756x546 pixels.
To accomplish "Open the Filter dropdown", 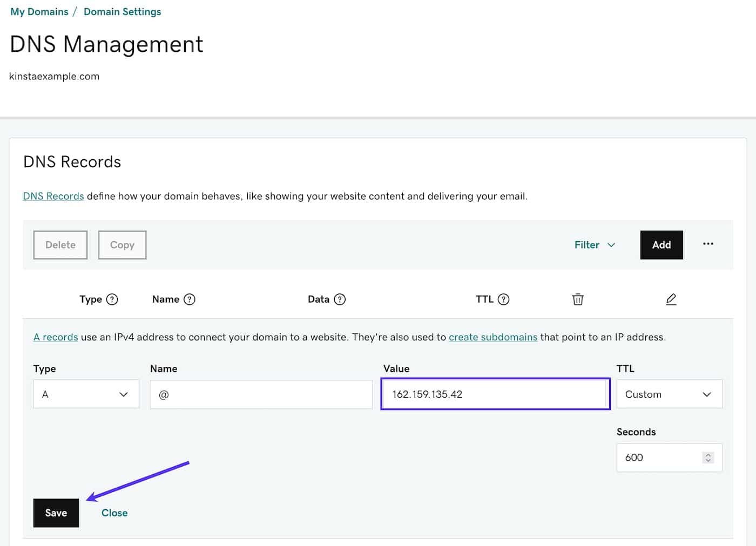I will coord(595,244).
